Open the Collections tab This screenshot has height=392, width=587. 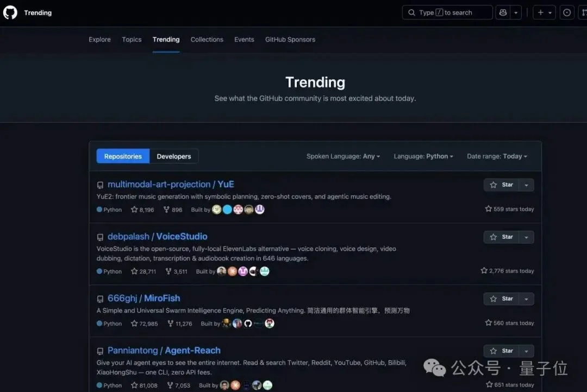point(207,39)
